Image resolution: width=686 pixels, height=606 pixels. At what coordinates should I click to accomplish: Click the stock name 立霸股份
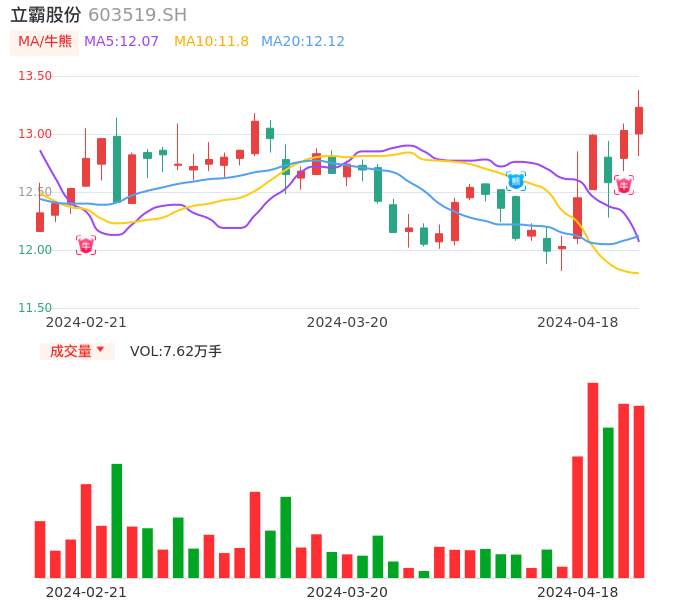click(x=46, y=15)
